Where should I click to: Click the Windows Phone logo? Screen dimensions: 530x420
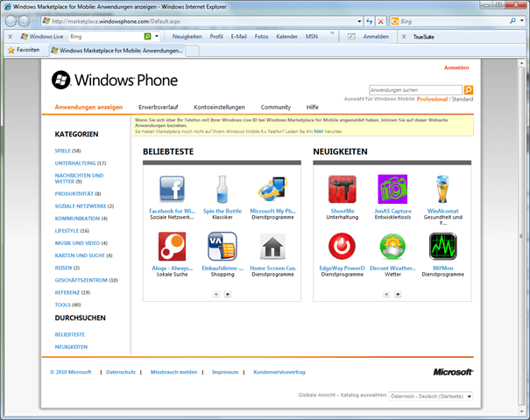coord(115,80)
